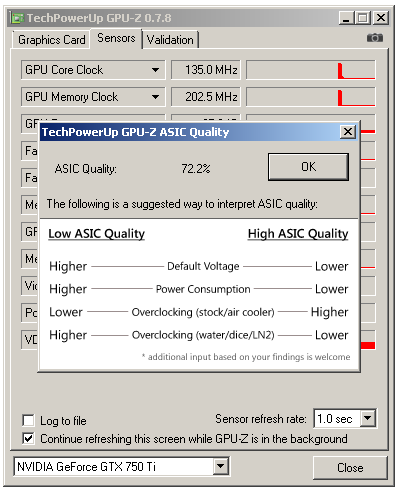Click Overclocking (water/dice/LN2) label
Viewport: 397px width, 487px height.
(203, 335)
